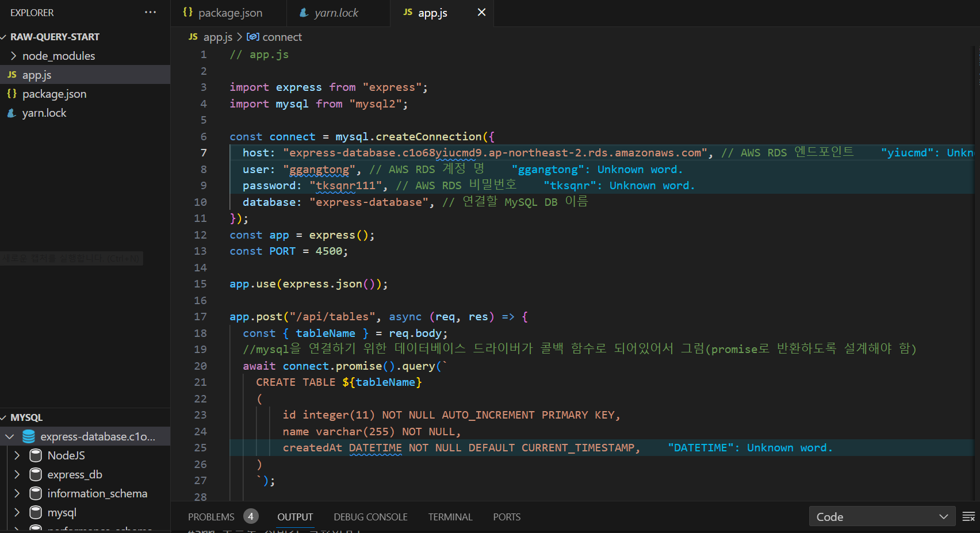Click the yarn icon beside yarn.lock file
Screen dimensions: 980x533
click(12, 113)
